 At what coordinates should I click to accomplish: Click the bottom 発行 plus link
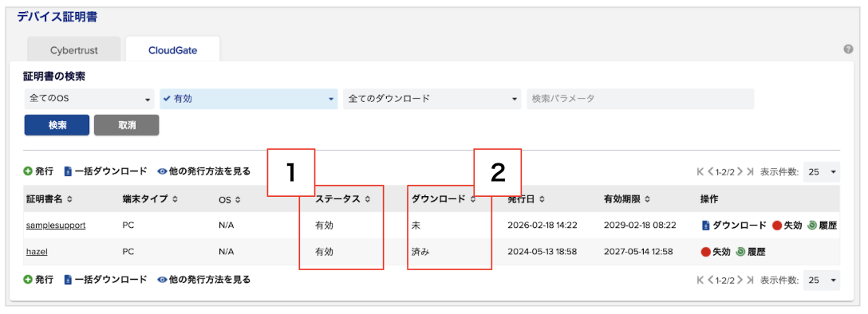(x=39, y=280)
